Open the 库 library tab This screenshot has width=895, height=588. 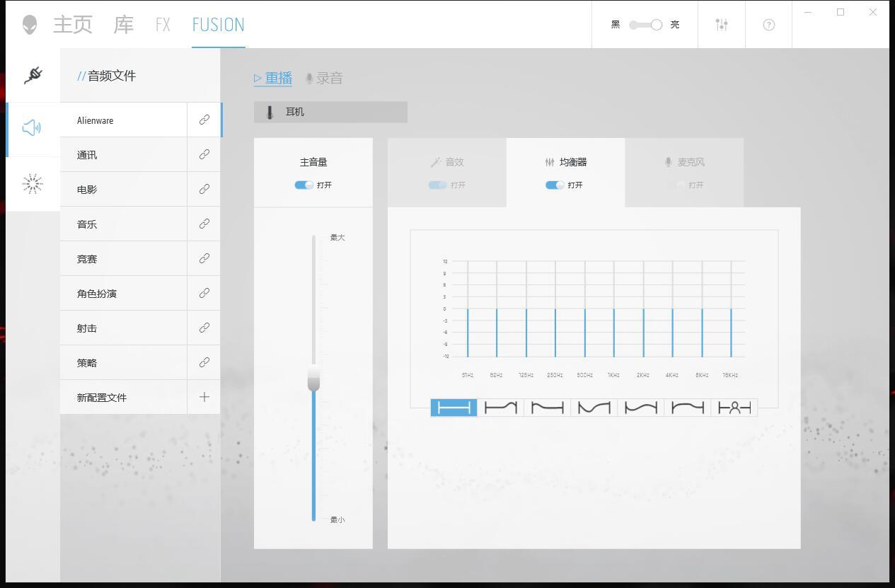(124, 25)
